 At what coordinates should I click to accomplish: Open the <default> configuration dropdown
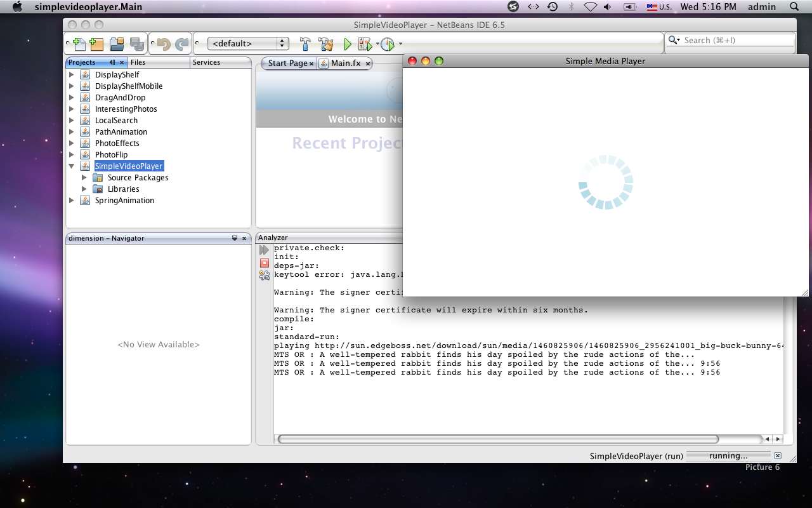[x=248, y=44]
